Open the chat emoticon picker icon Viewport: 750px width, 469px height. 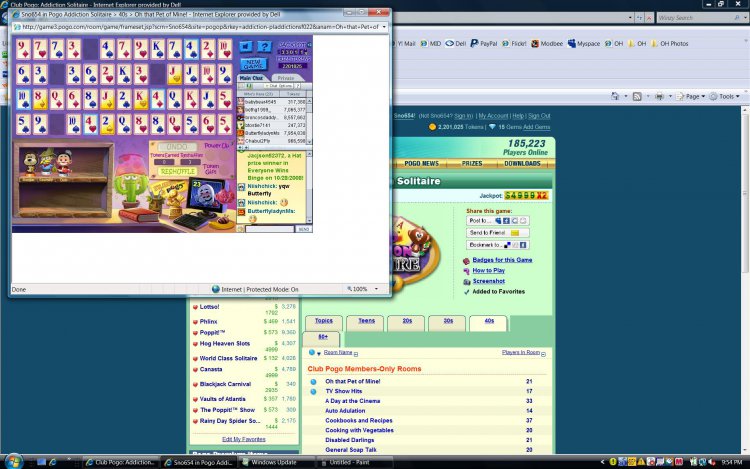tap(241, 229)
